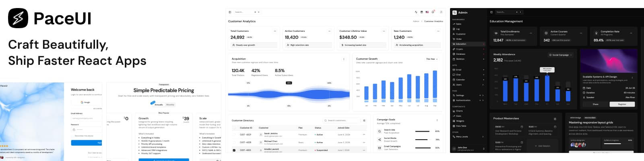The height and width of the screenshot is (161, 644).
Task: Check the CUST-4828 row checkbox
Action: pos(234,142)
